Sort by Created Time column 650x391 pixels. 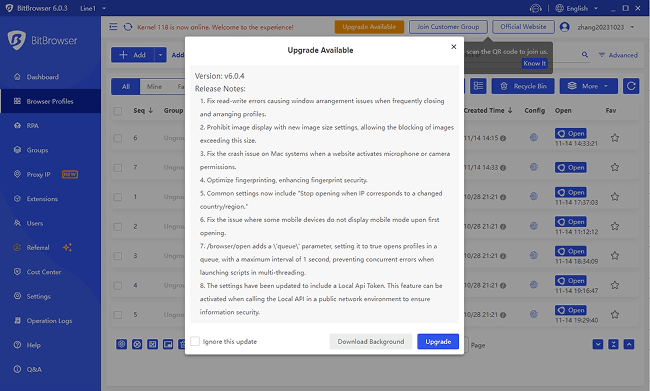point(488,110)
